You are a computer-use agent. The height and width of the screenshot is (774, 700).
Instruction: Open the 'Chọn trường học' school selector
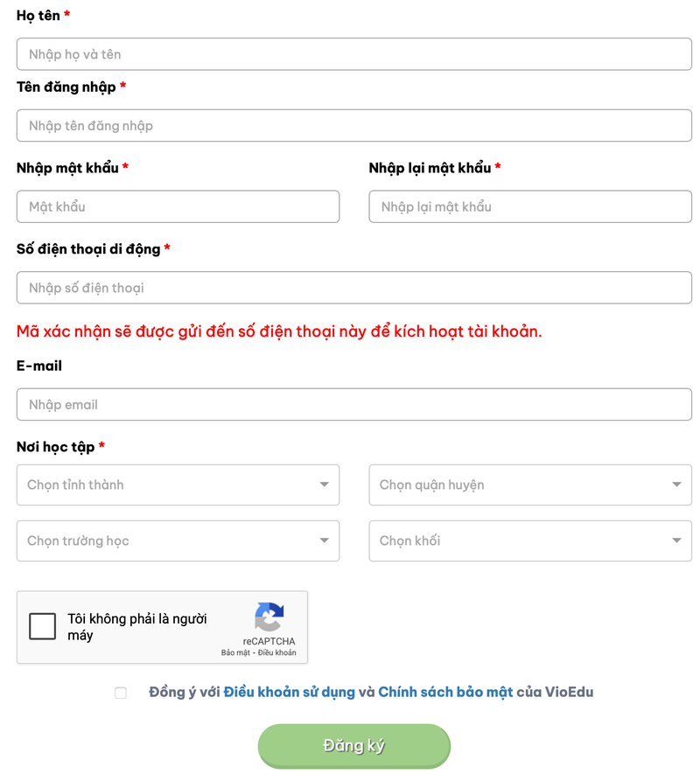tap(178, 540)
